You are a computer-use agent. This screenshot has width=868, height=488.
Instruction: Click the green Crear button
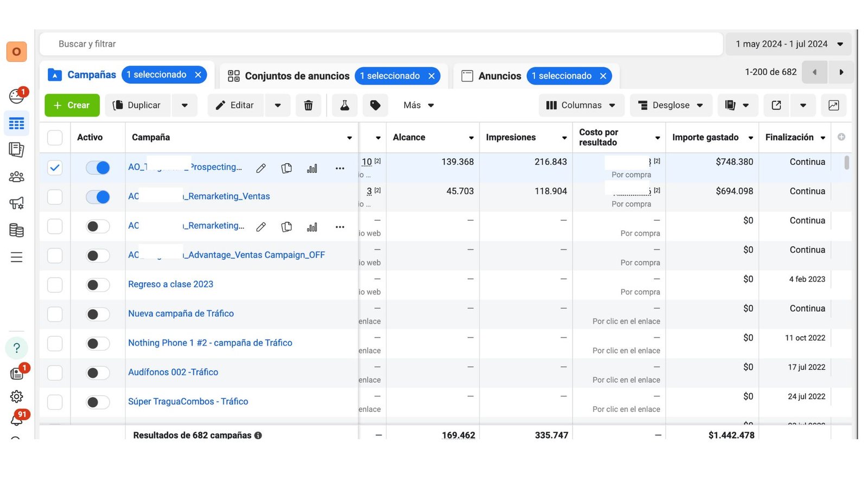[x=72, y=105]
